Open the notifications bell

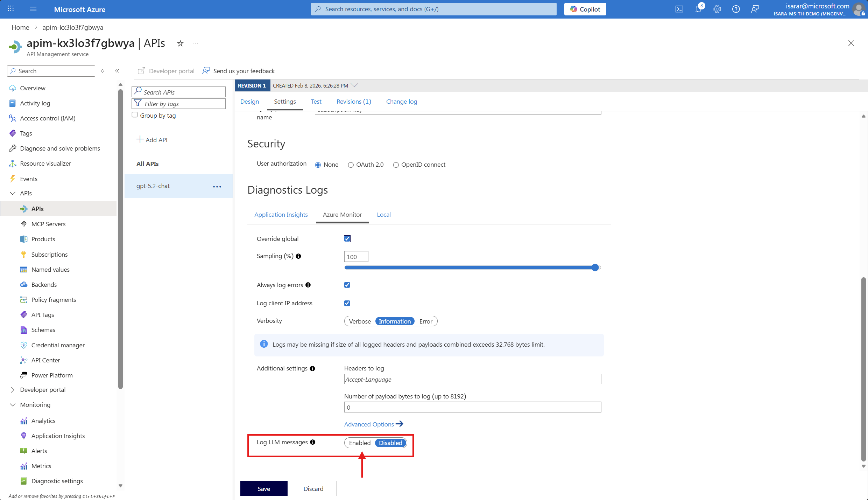tap(698, 9)
